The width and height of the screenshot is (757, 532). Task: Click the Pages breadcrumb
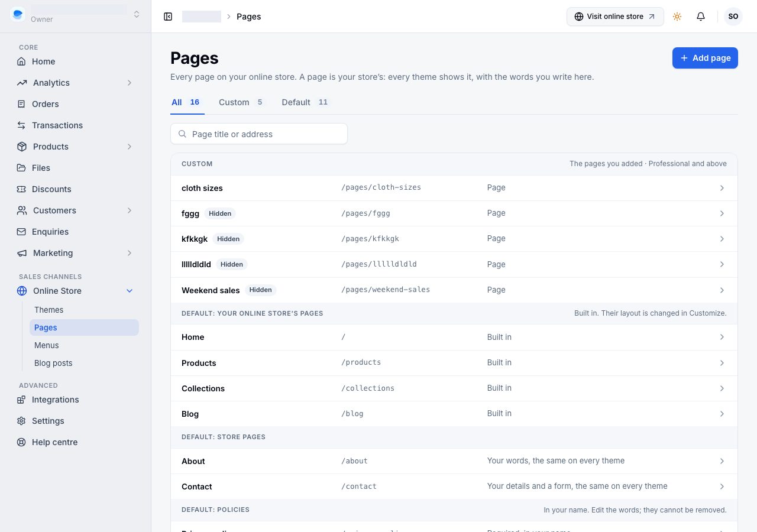coord(249,17)
